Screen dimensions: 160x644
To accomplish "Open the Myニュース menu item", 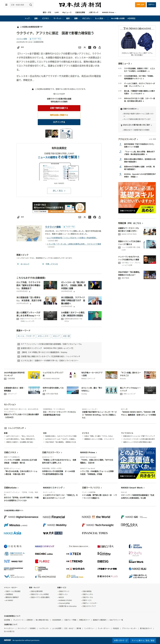I will coord(67,12).
